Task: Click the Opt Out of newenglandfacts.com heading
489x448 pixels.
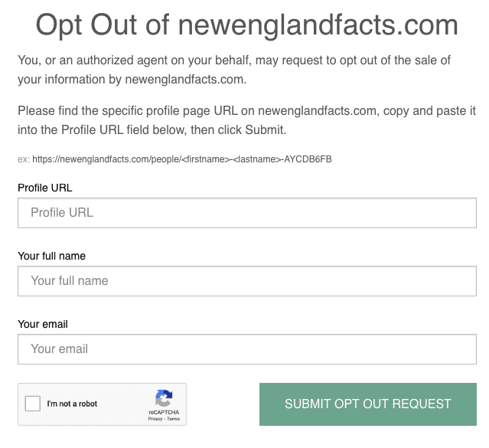Action: (247, 25)
